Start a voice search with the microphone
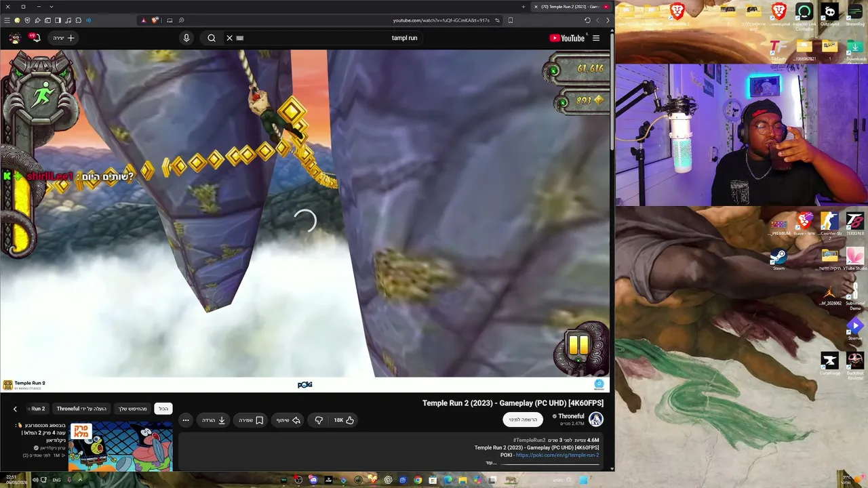Viewport: 868px width, 488px height. (186, 38)
